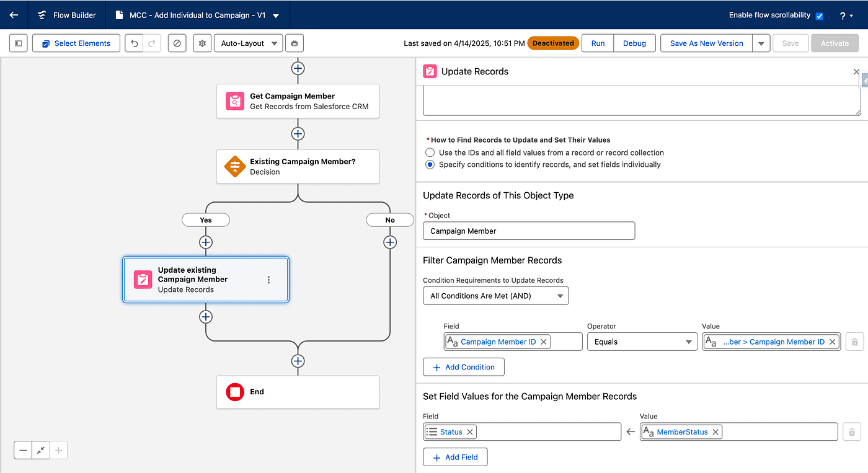Toggle Enable flow scrollability checkbox
The height and width of the screenshot is (473, 868).
[x=820, y=16]
